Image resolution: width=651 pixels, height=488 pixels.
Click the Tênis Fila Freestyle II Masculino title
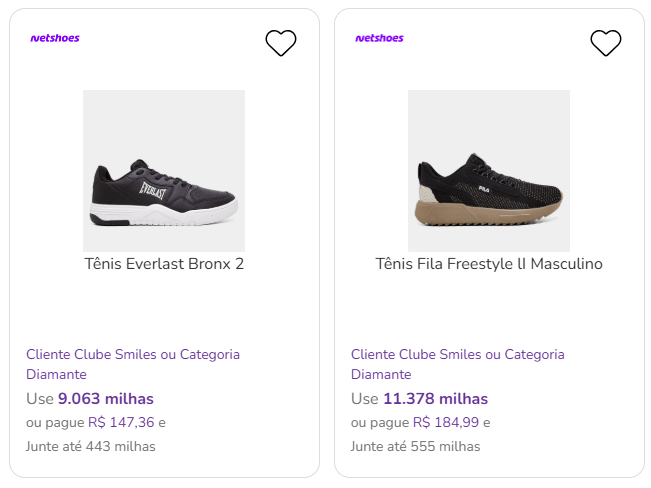[489, 264]
